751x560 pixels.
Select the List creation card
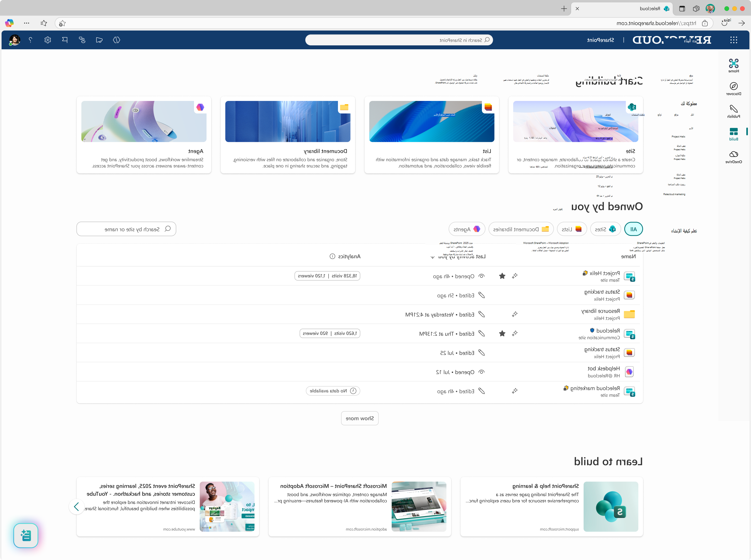[x=431, y=135]
